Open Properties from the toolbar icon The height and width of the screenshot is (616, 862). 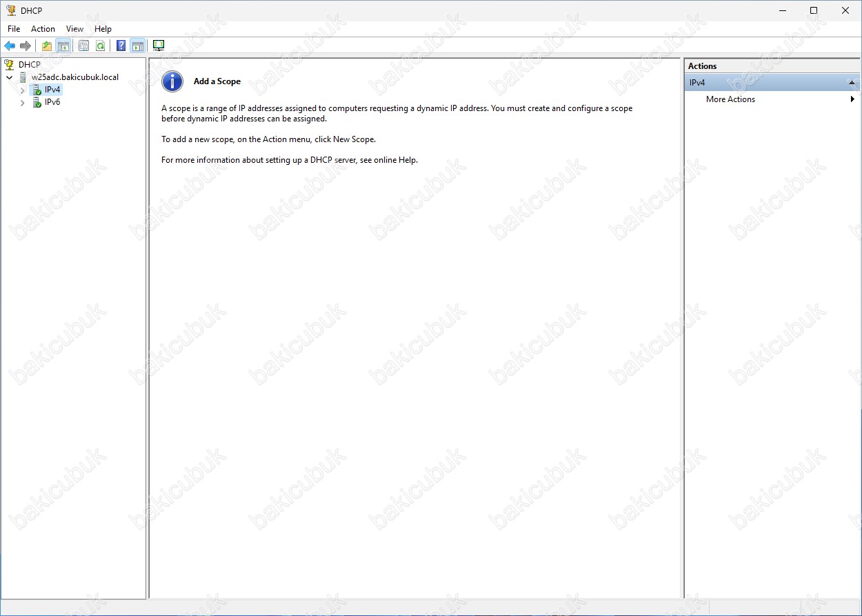coord(84,46)
